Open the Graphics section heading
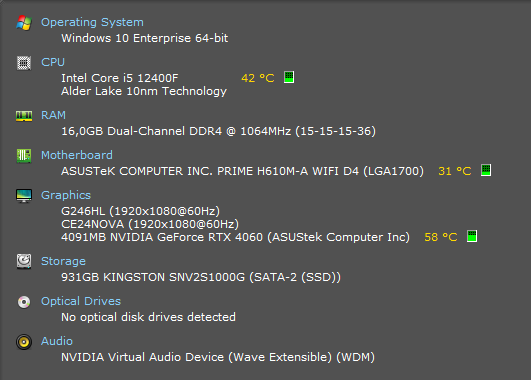This screenshot has height=380, width=531. (66, 195)
